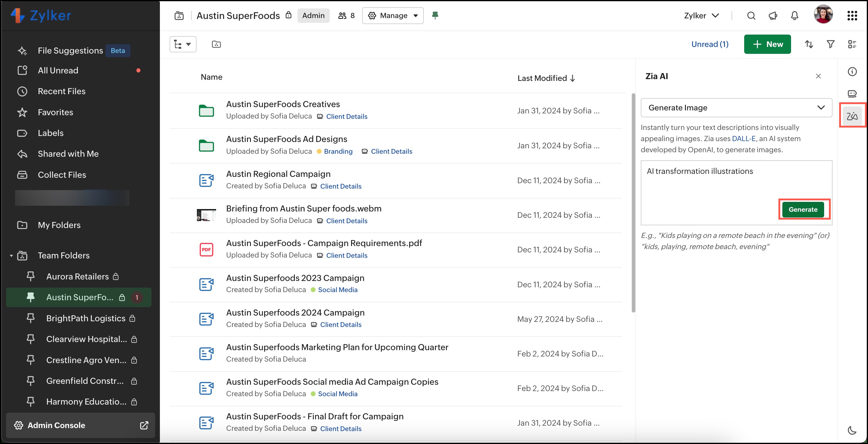Open Recent Files in sidebar

point(61,91)
